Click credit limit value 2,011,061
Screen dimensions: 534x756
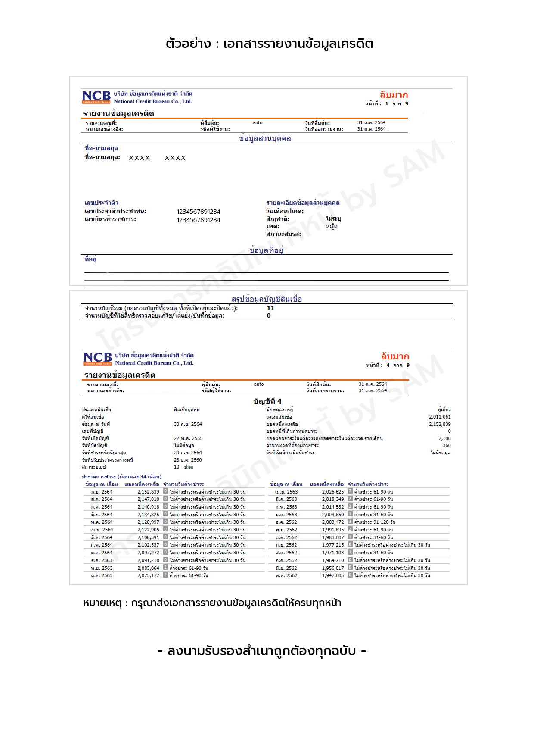[440, 417]
